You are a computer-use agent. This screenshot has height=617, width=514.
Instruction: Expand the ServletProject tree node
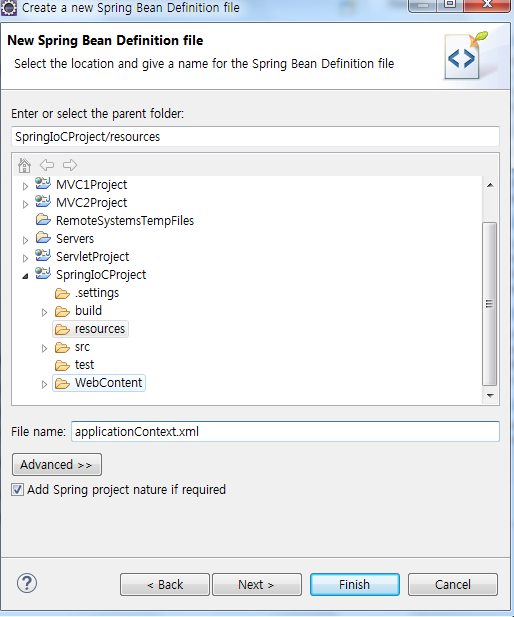click(25, 258)
